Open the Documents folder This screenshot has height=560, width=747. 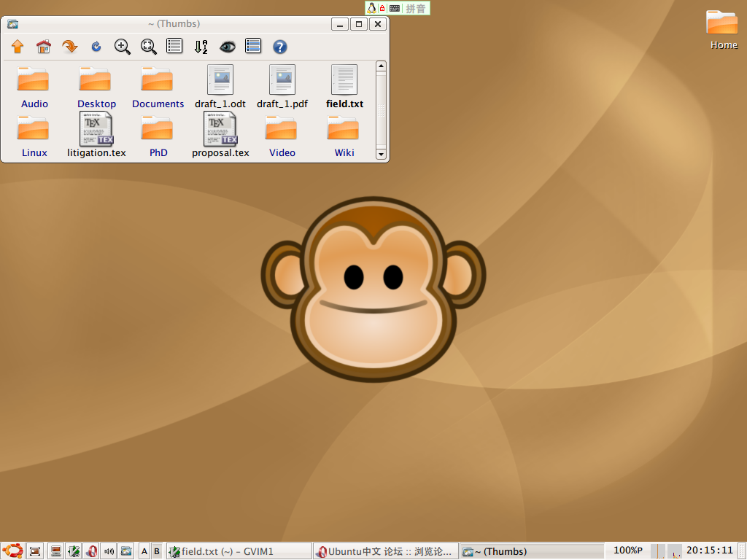pos(158,87)
